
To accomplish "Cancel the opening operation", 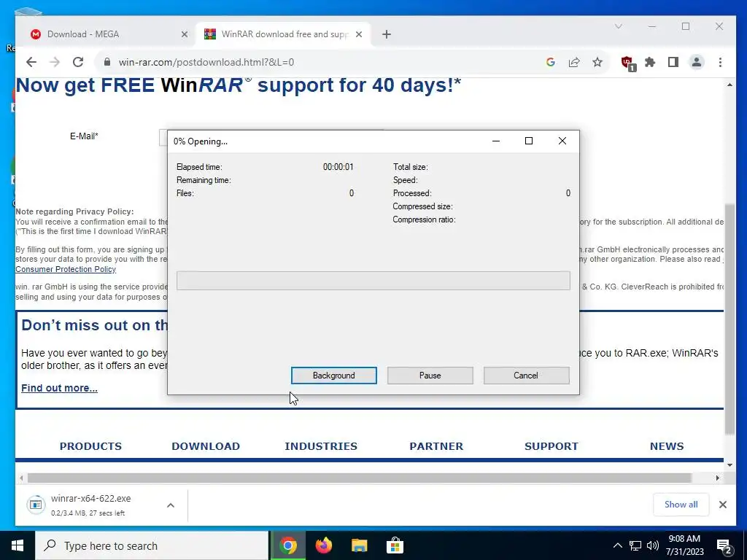I will pos(527,376).
